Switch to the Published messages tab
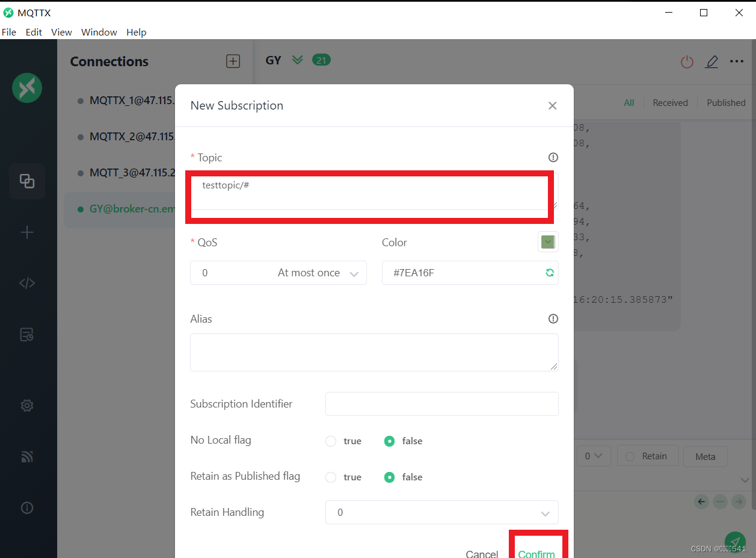756x558 pixels. (726, 103)
